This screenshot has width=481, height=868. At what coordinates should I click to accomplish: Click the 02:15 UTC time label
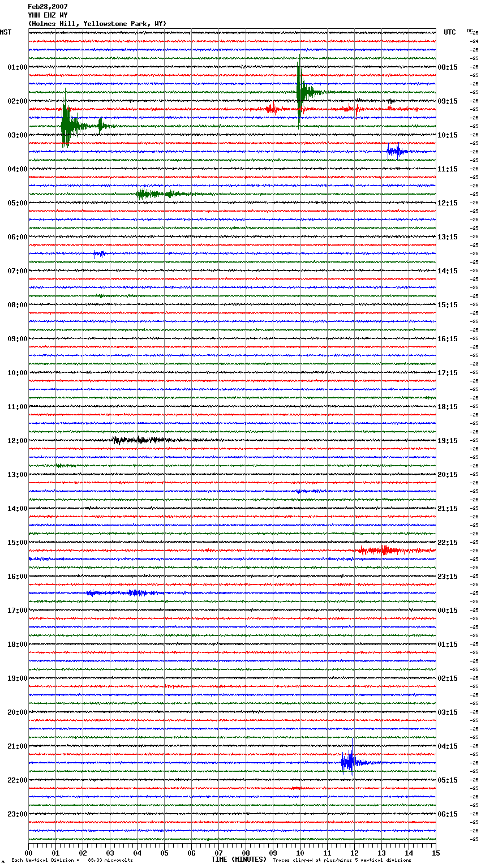(x=448, y=678)
